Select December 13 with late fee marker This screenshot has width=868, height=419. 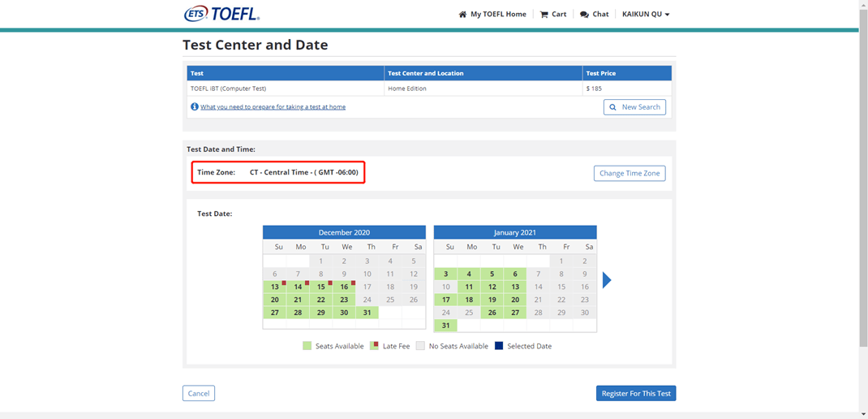coord(274,287)
